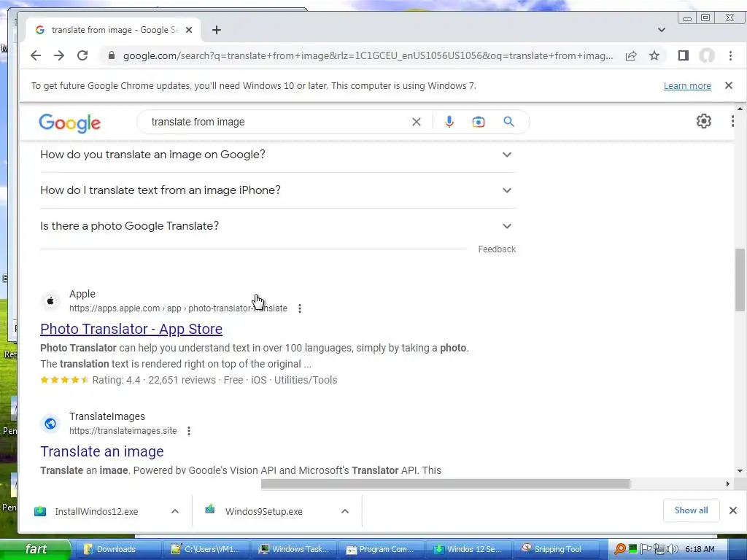Click the volume speaker tray icon
The image size is (747, 560).
(672, 550)
